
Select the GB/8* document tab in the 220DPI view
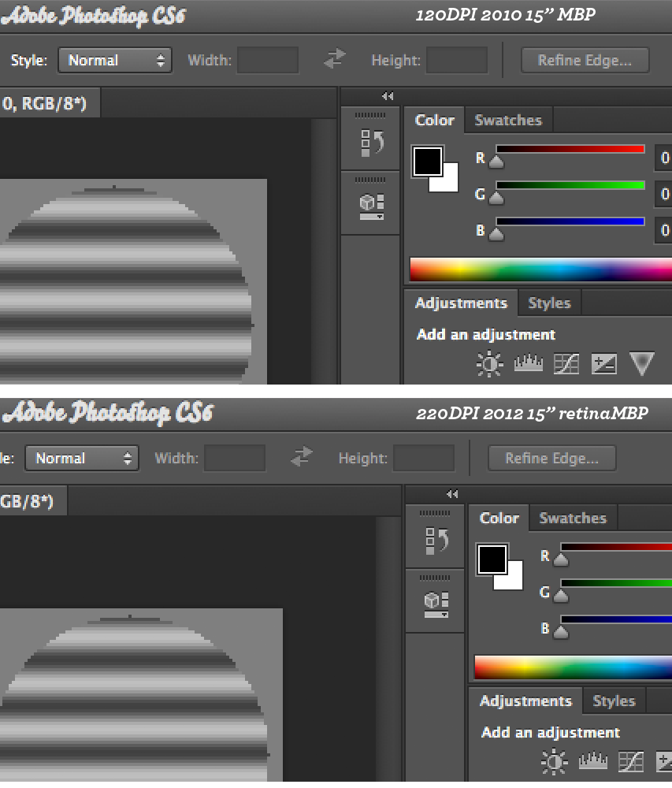[x=33, y=501]
